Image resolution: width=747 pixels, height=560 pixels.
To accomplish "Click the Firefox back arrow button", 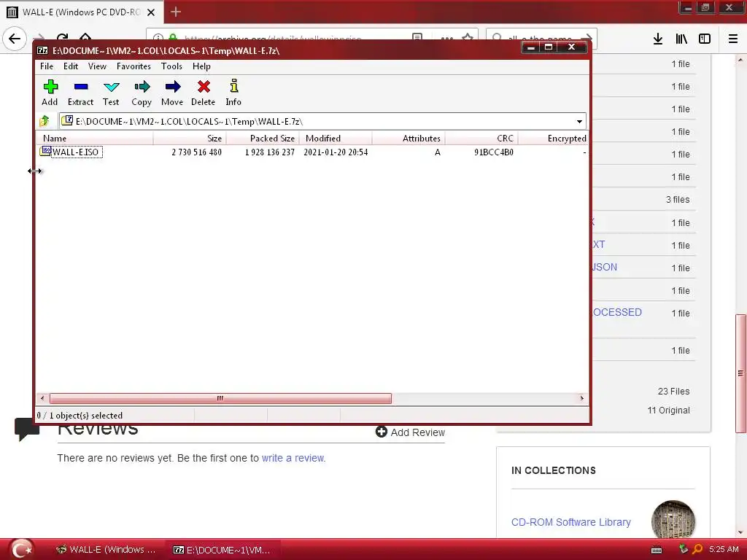I will pyautogui.click(x=15, y=39).
